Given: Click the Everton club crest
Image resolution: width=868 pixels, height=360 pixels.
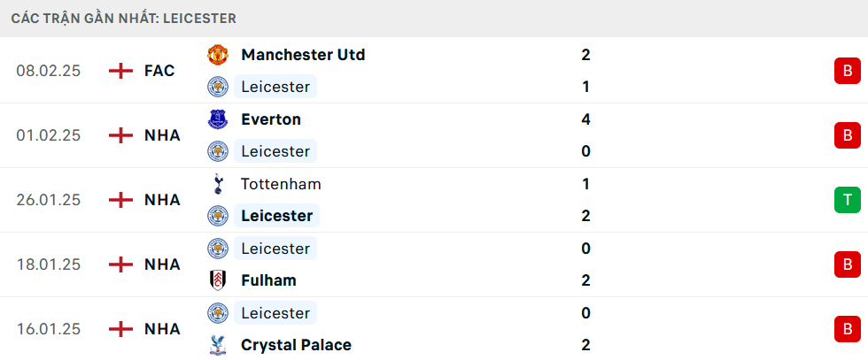Looking at the screenshot, I should (217, 119).
